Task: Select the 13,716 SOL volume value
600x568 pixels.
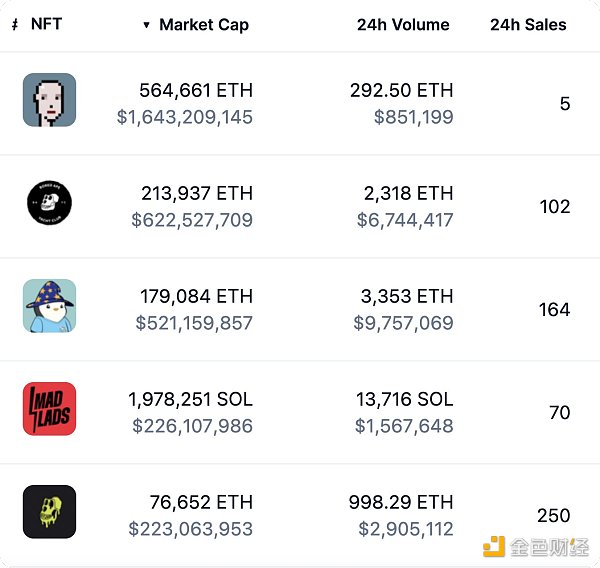Action: coord(404,399)
